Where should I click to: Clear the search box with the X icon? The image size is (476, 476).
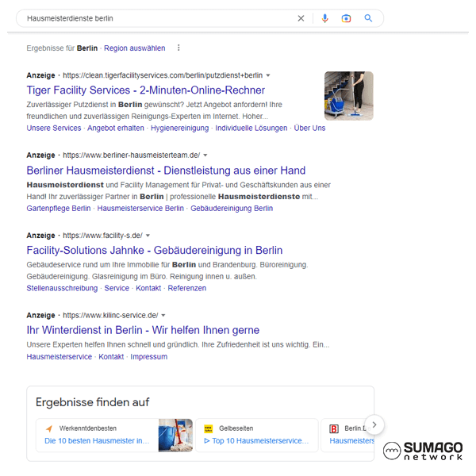coord(301,18)
